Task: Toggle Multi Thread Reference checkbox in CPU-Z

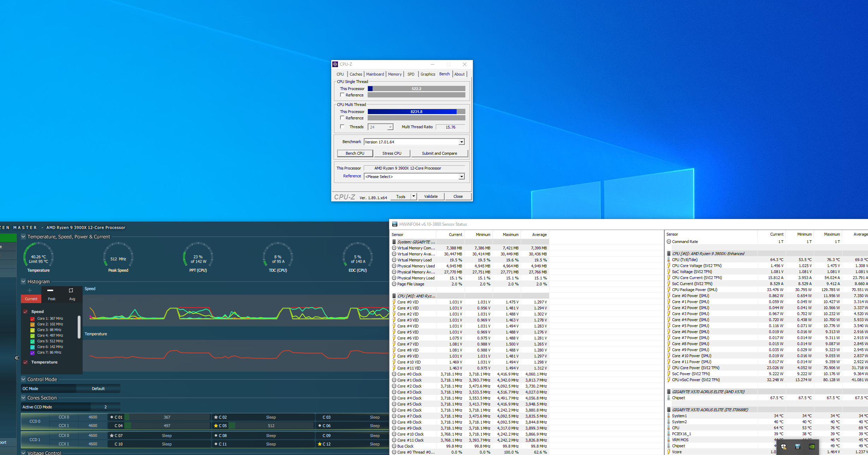Action: click(342, 118)
